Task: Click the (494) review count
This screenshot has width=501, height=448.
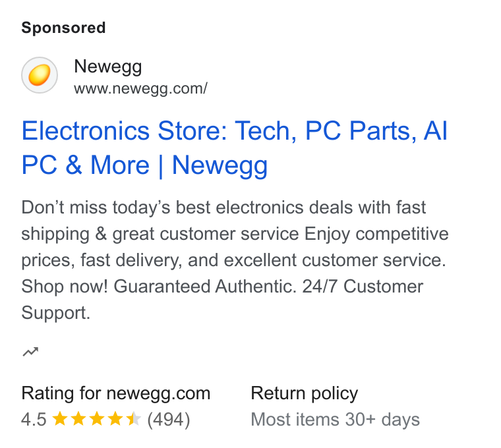Action: click(169, 419)
